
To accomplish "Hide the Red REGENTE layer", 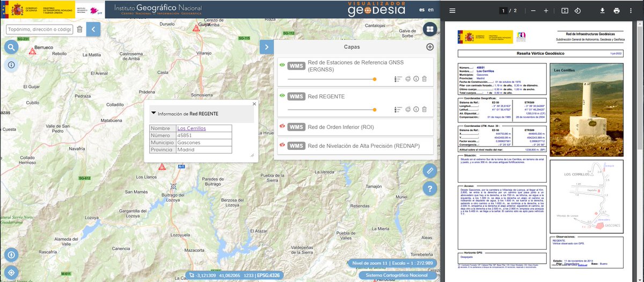I will point(282,96).
